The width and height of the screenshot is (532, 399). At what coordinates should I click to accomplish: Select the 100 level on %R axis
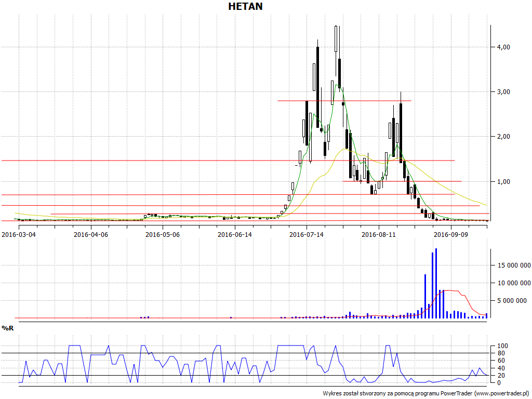click(502, 346)
